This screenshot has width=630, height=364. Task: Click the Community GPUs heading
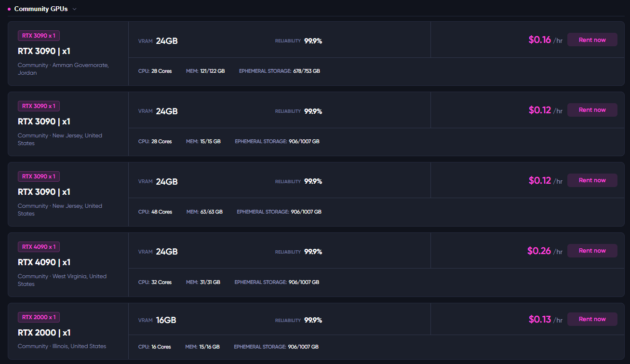click(41, 9)
